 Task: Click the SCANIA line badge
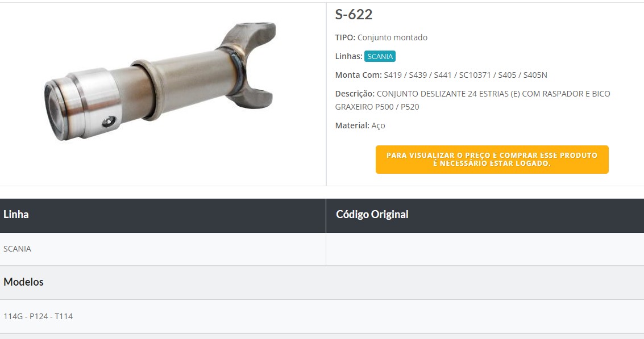pyautogui.click(x=379, y=56)
